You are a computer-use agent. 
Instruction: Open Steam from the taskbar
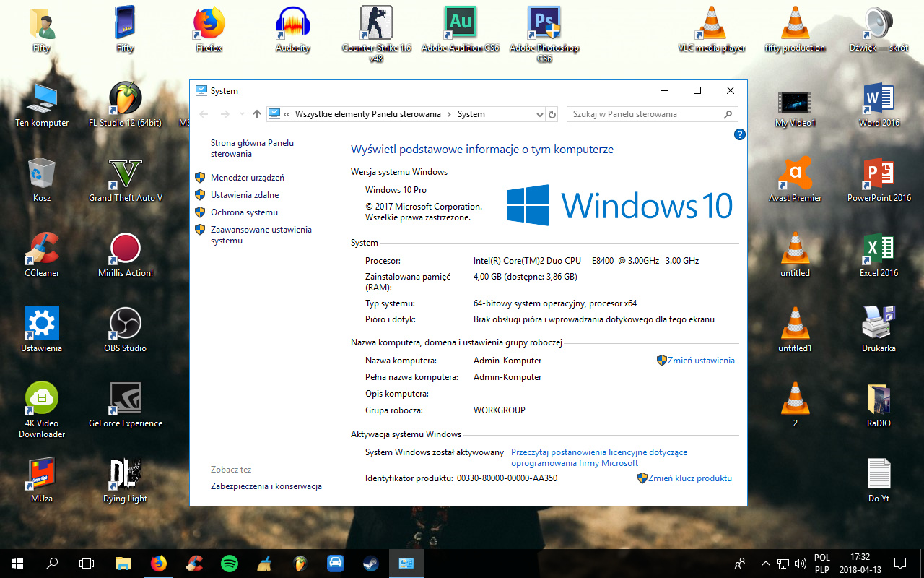(370, 563)
